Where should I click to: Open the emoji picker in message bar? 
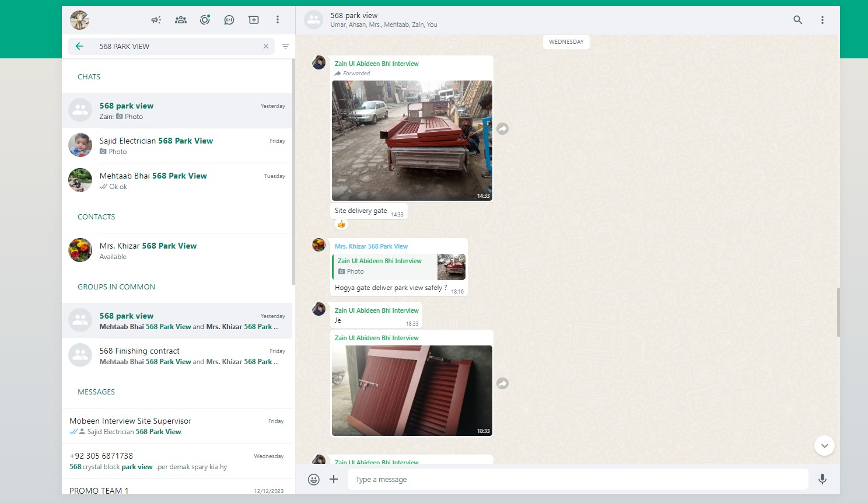[x=314, y=480]
